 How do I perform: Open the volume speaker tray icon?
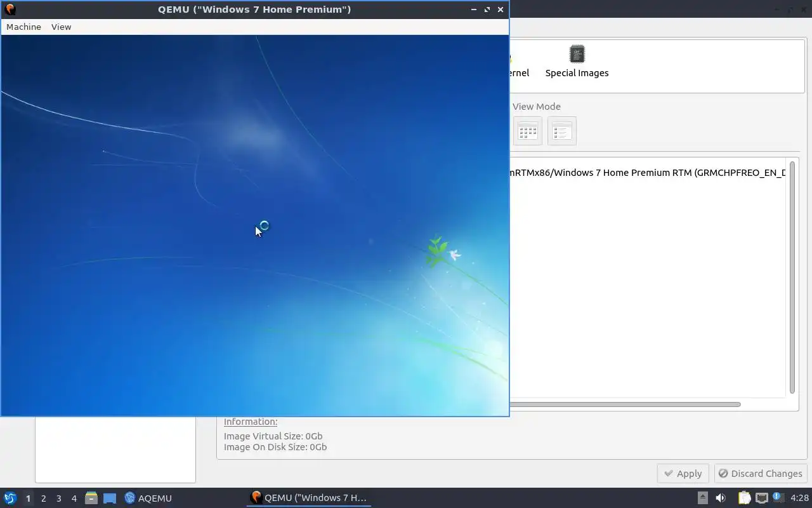721,498
